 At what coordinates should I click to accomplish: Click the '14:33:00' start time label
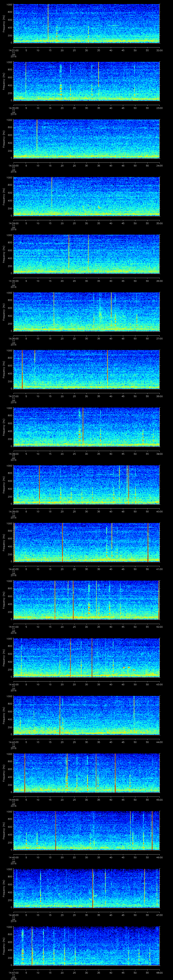click(13, 166)
